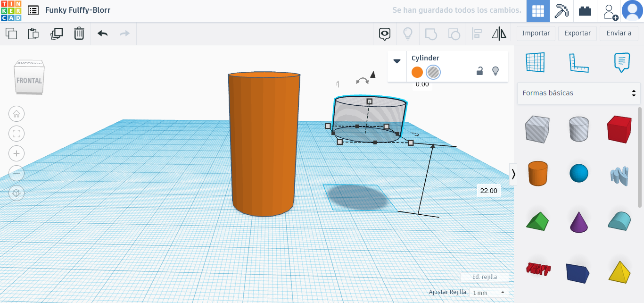Switch to Blocks pickaxe mode
644x303 pixels.
561,11
